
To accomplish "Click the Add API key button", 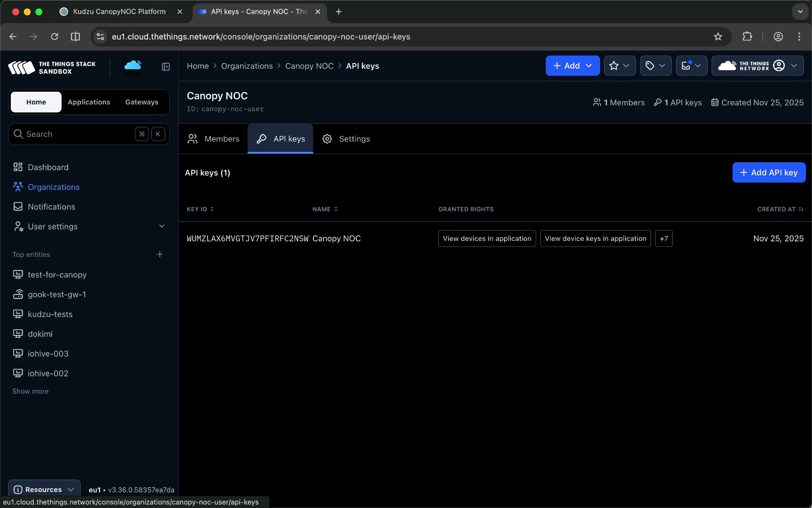I will pyautogui.click(x=769, y=173).
